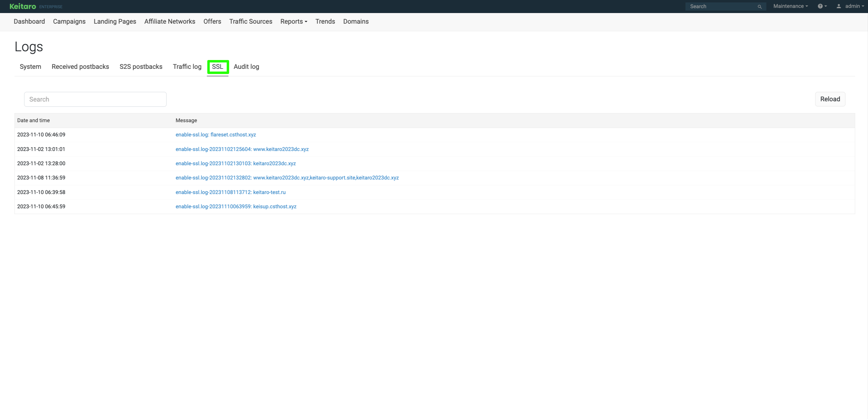Open the Domains page

[356, 22]
